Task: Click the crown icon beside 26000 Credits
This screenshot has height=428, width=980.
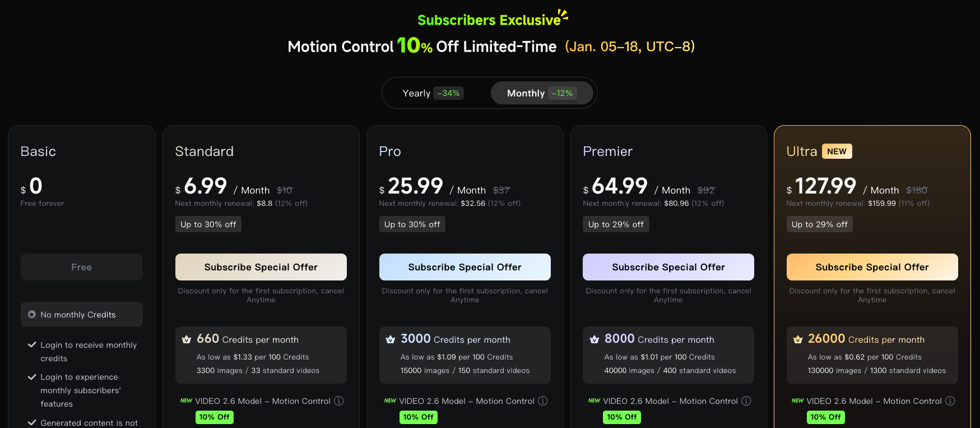Action: point(797,339)
